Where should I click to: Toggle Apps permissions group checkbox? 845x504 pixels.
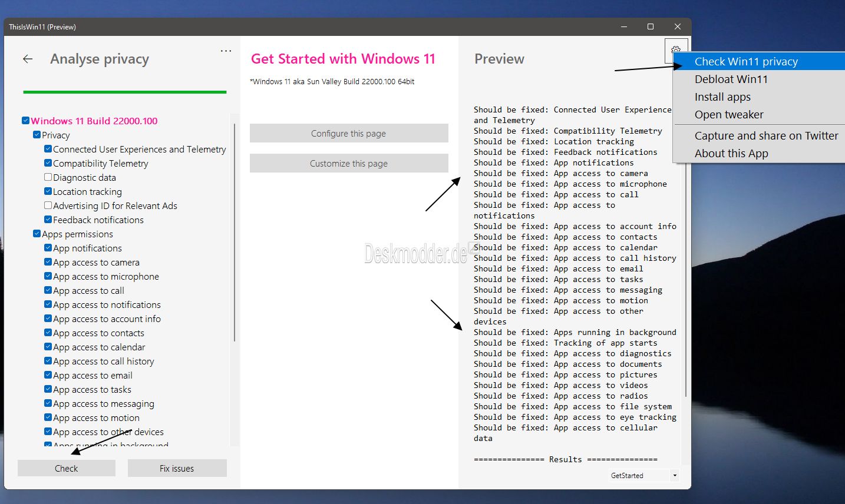(37, 234)
